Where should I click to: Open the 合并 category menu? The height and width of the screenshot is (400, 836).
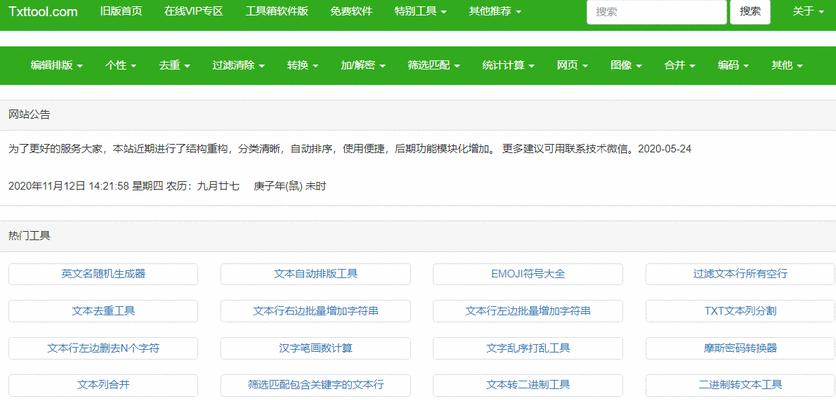tap(680, 66)
